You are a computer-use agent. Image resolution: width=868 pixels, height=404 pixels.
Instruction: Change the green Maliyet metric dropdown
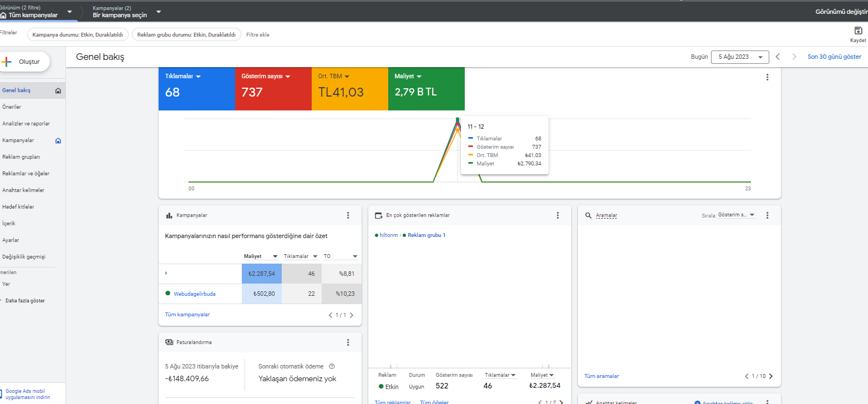click(x=408, y=76)
